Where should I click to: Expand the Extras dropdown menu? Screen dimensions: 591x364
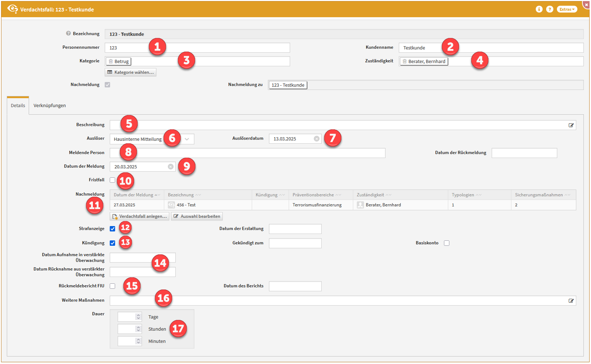click(567, 9)
